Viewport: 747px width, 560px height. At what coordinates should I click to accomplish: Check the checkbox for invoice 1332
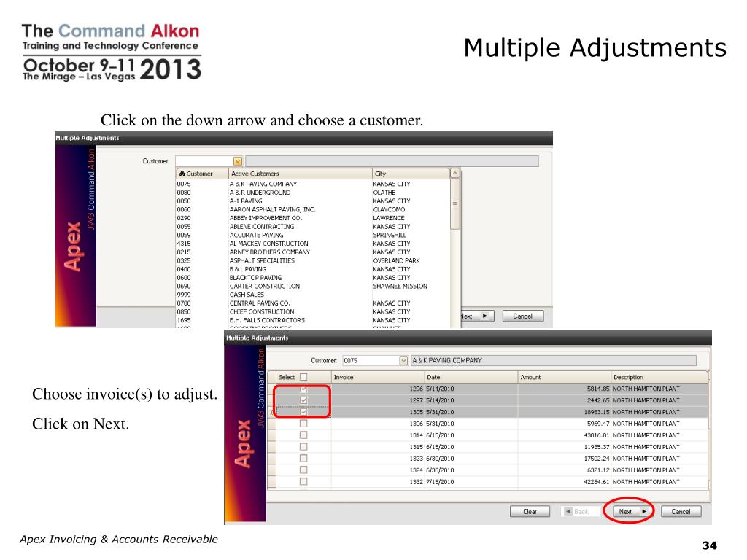tap(303, 482)
